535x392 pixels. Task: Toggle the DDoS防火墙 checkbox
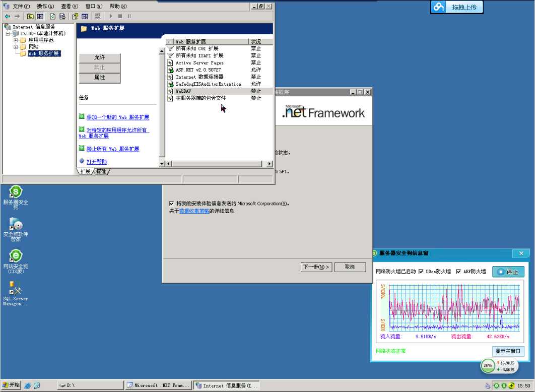point(421,272)
